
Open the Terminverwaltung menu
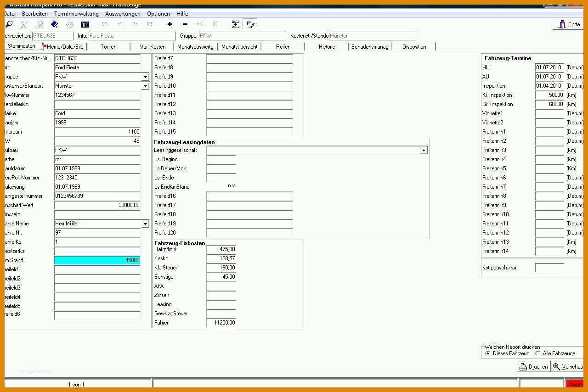coord(76,14)
